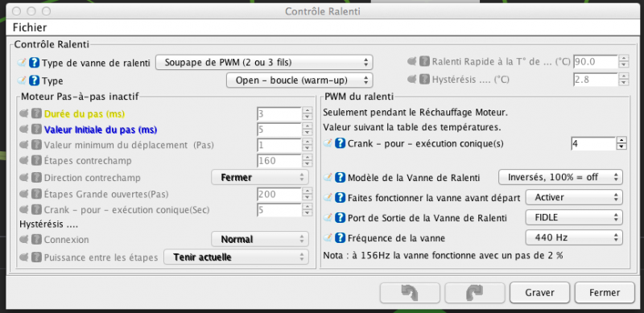Click note icon next to Faites fonctionner la vanne
The height and width of the screenshot is (313, 644).
(328, 198)
